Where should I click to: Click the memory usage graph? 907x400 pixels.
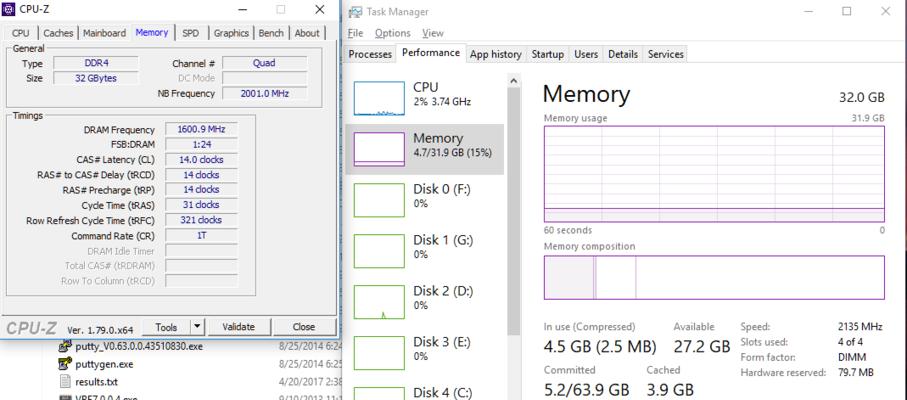tap(714, 174)
